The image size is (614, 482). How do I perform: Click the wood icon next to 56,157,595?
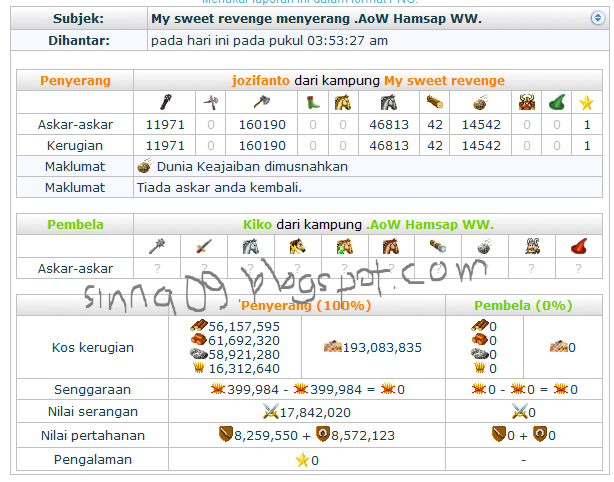click(199, 326)
